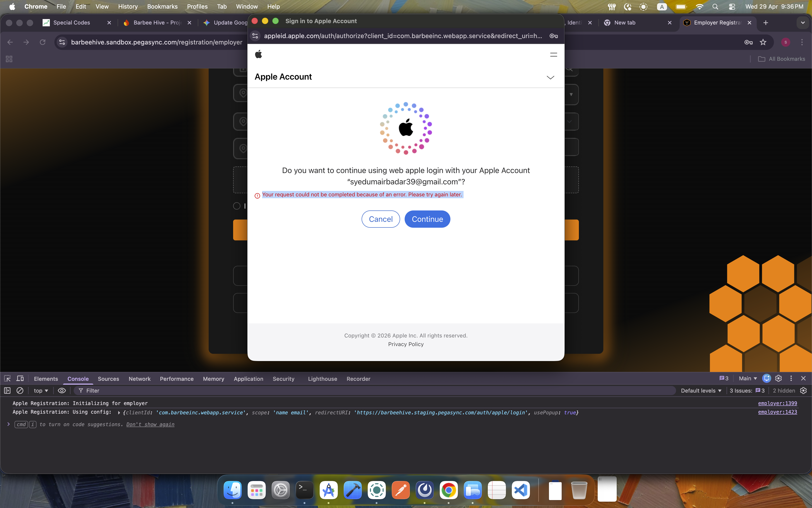Open All Bookmarks folder
Screen dimensions: 812x508
781,59
